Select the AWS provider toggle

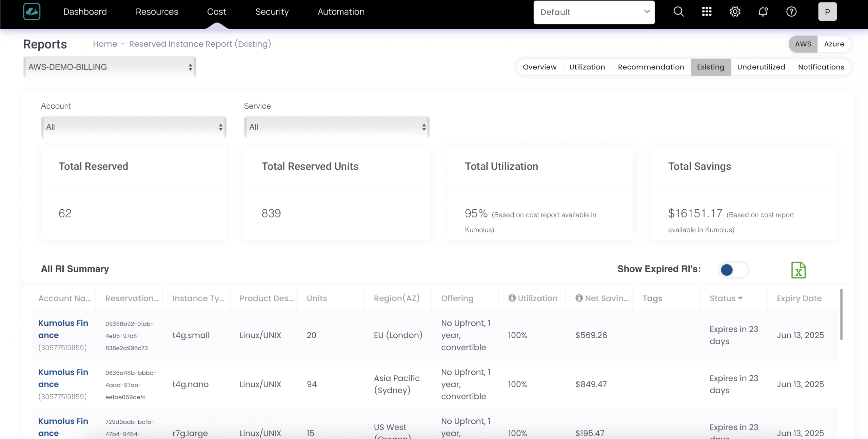(x=803, y=44)
